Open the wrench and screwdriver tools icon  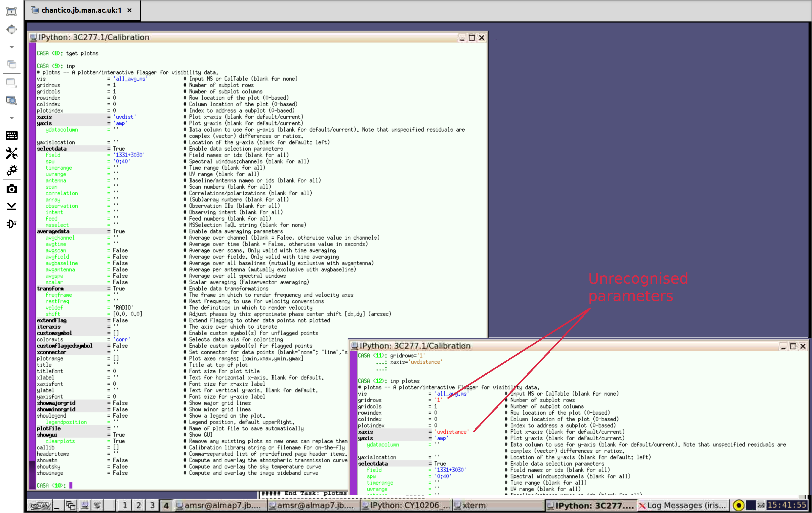11,153
